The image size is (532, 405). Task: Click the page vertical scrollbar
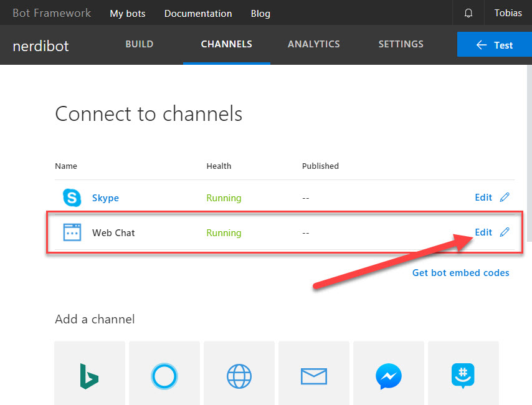[530, 153]
